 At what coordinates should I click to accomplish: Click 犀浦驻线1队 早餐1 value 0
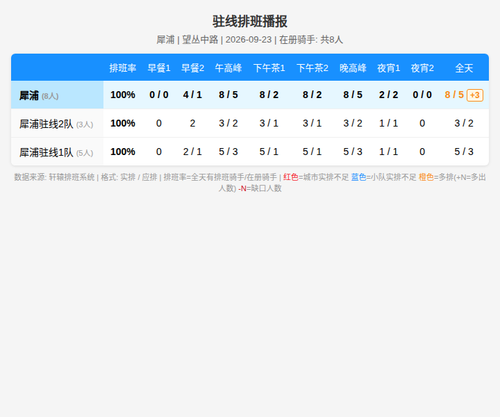(x=159, y=152)
